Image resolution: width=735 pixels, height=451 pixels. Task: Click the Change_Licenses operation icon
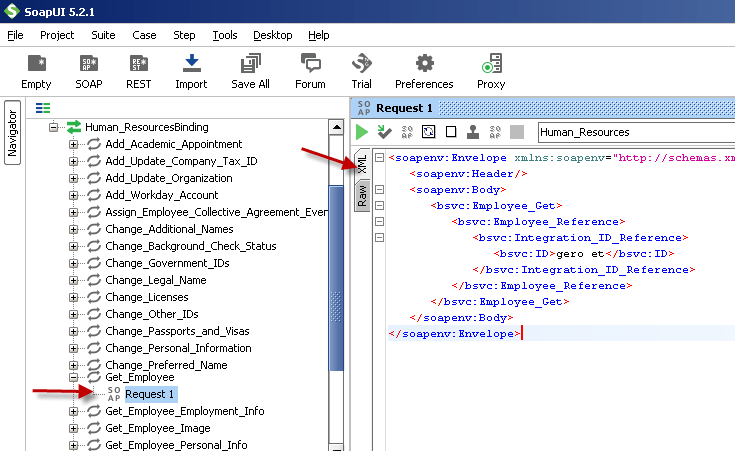point(94,297)
